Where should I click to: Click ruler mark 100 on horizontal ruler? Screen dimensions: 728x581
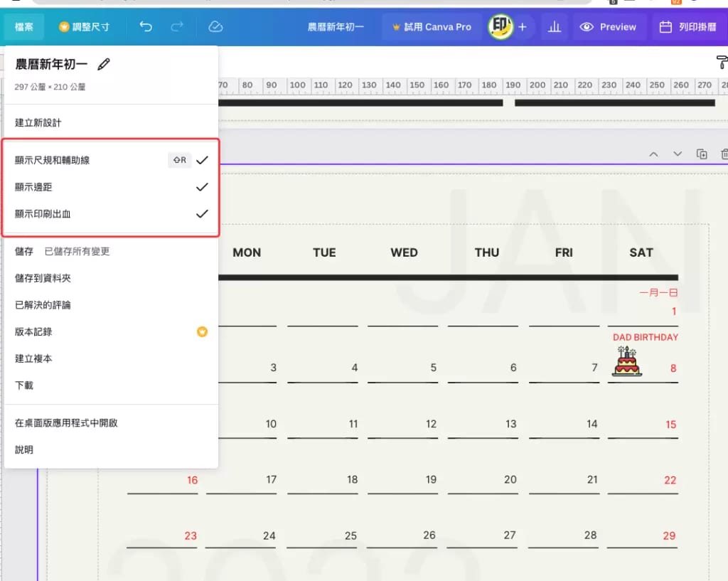(298, 85)
